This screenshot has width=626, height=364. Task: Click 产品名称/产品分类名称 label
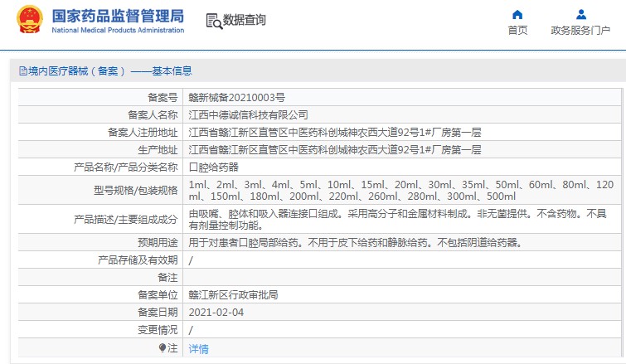126,167
